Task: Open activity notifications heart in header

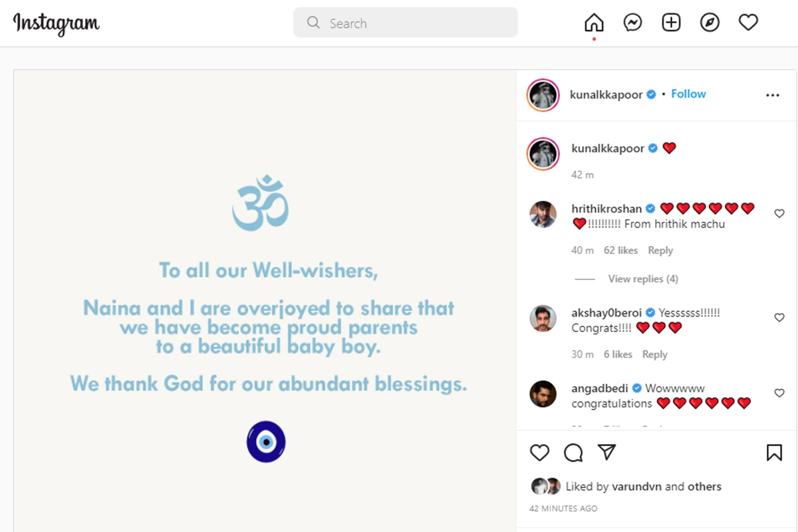Action: point(748,23)
